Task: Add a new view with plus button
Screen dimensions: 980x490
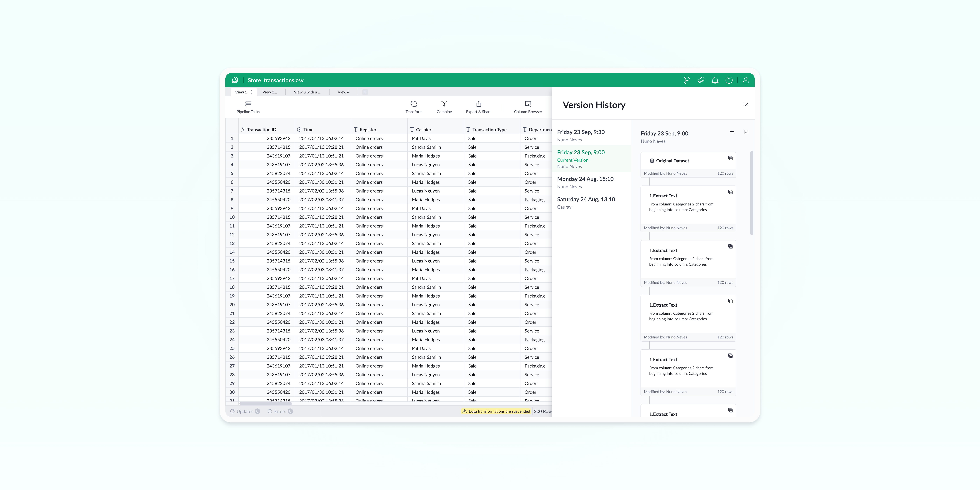Action: click(x=365, y=92)
